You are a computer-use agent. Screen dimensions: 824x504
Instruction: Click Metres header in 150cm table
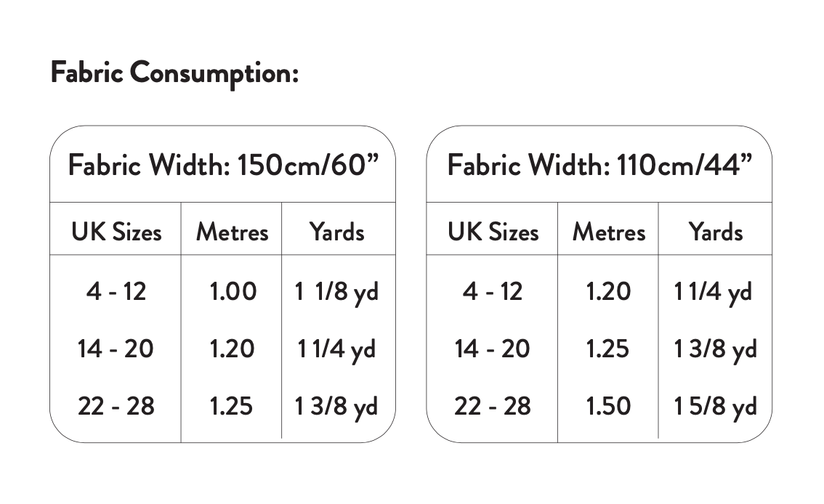tap(233, 232)
